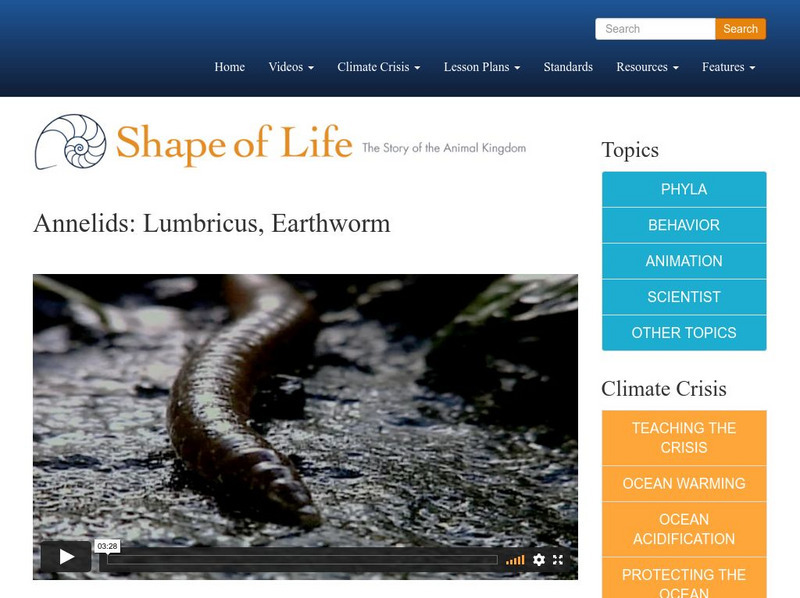Open the Standards page from the navbar

[567, 67]
